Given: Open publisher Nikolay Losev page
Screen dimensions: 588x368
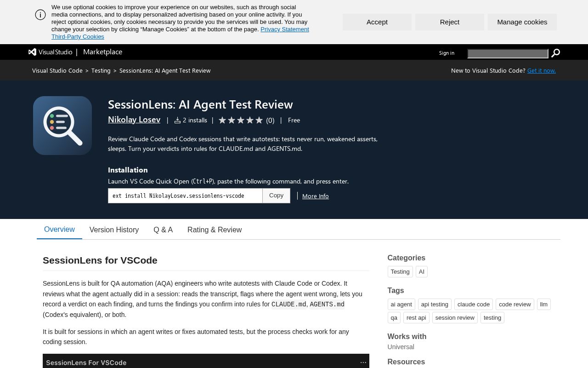Looking at the screenshot, I should (x=134, y=120).
